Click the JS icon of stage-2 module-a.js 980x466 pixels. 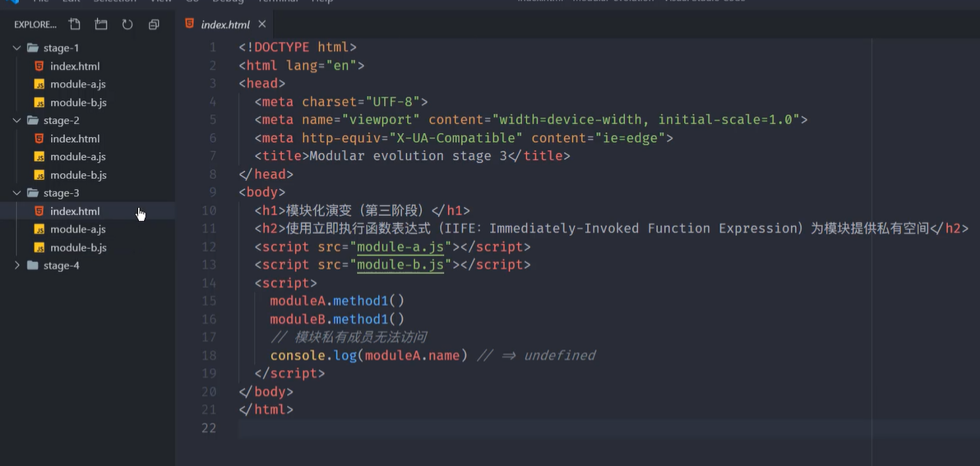(39, 157)
